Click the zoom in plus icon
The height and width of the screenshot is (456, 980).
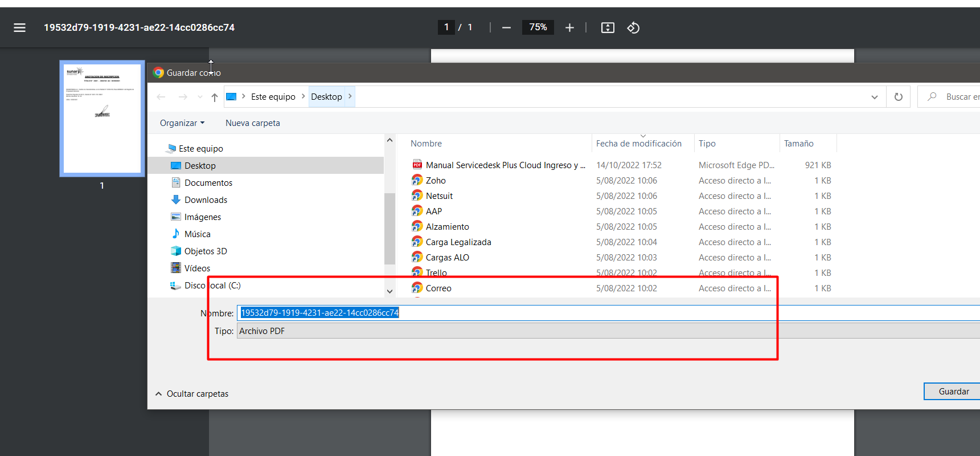point(569,27)
